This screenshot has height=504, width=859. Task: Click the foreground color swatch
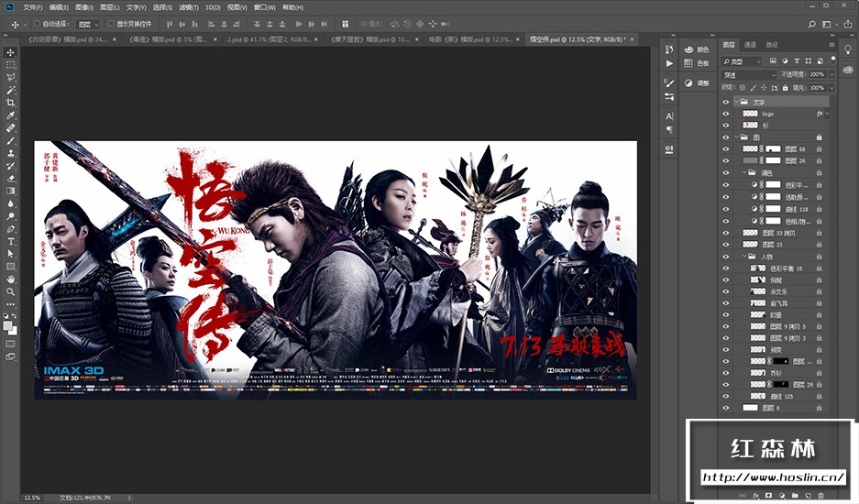coord(8,326)
